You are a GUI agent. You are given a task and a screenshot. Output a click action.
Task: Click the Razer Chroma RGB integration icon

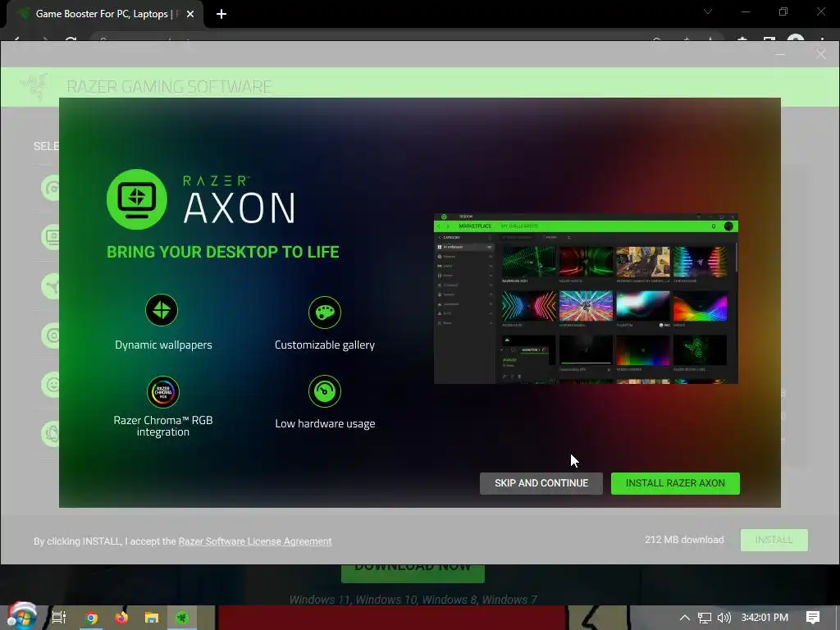click(163, 391)
